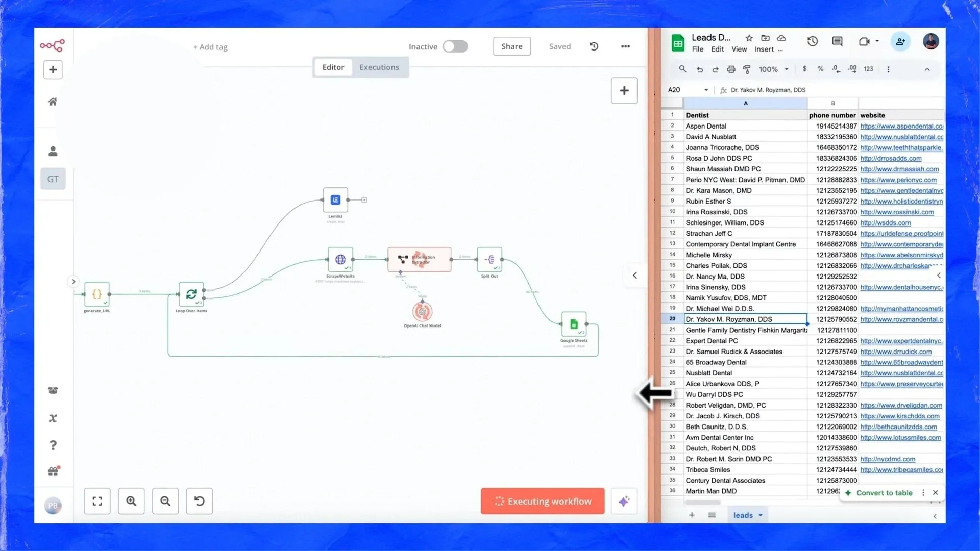Print the spreadsheet
980x551 pixels.
point(731,69)
